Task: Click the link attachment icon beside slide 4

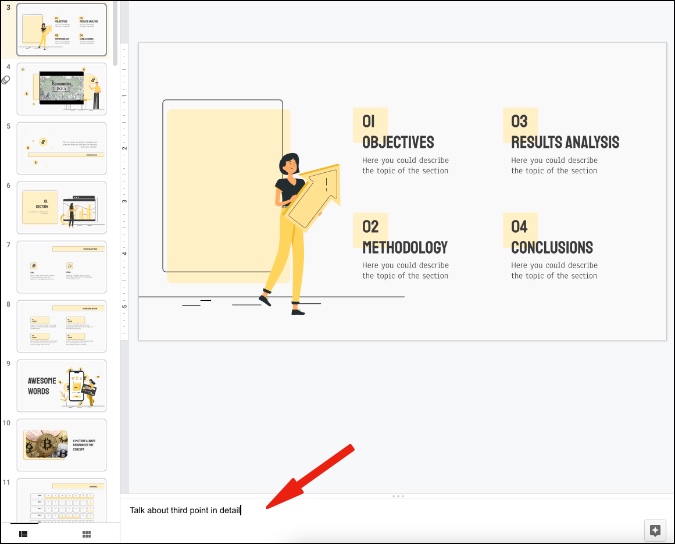Action: [x=6, y=80]
